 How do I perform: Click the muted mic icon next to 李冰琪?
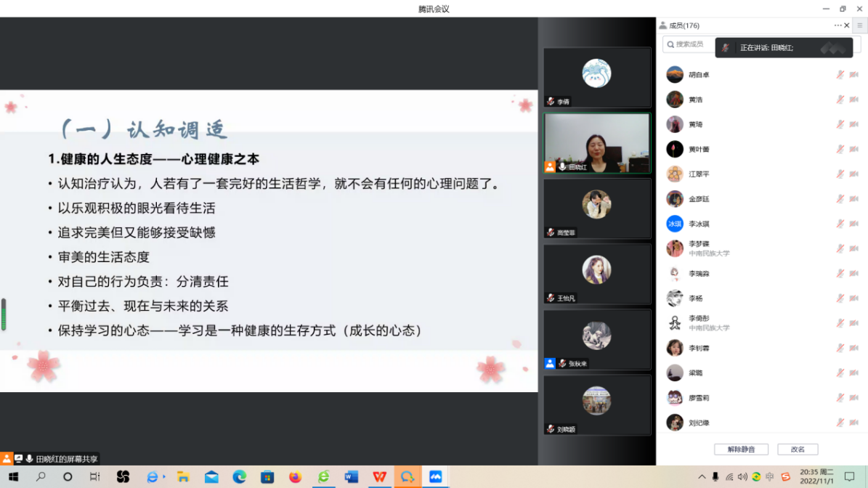pyautogui.click(x=840, y=224)
